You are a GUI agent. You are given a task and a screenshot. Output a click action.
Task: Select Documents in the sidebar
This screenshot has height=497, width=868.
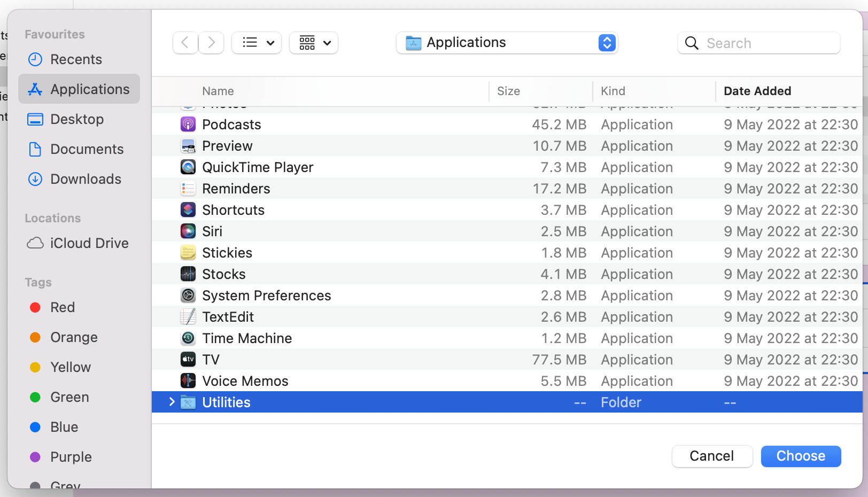tap(79, 149)
